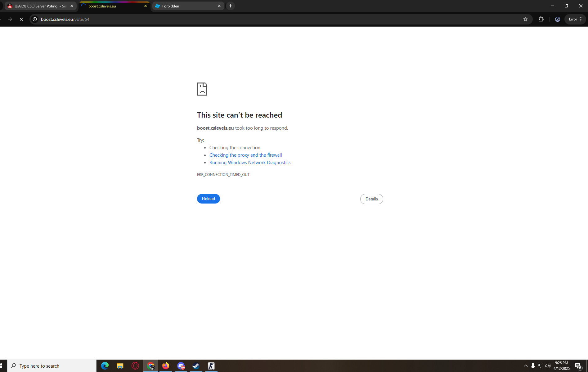View site information icon in address bar
The image size is (588, 372).
(x=35, y=19)
